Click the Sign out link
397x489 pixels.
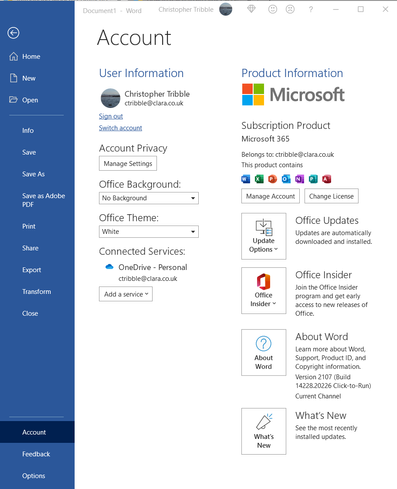[111, 116]
